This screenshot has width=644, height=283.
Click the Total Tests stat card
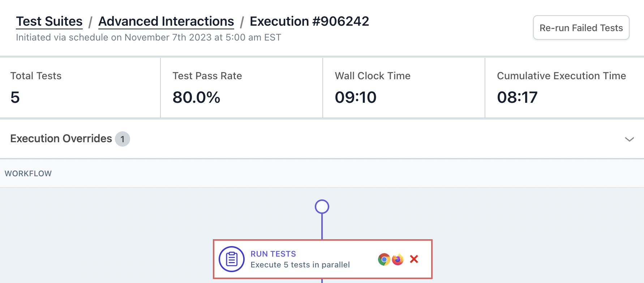pyautogui.click(x=80, y=88)
